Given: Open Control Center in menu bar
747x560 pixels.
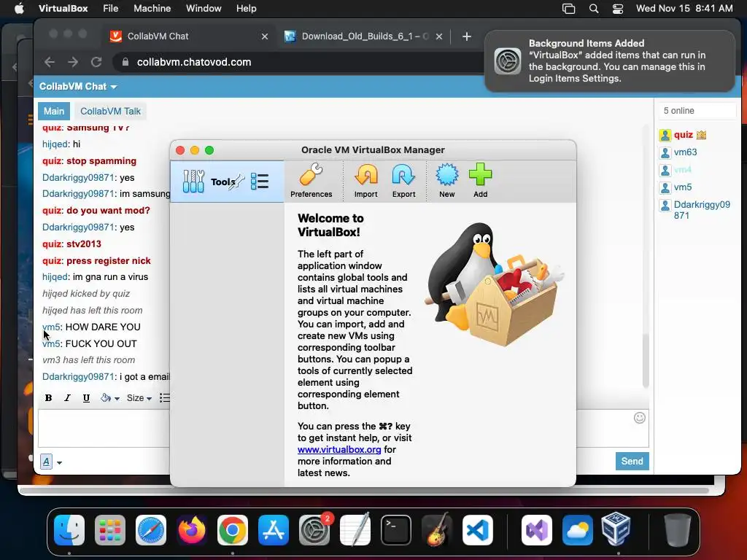Looking at the screenshot, I should click(617, 9).
